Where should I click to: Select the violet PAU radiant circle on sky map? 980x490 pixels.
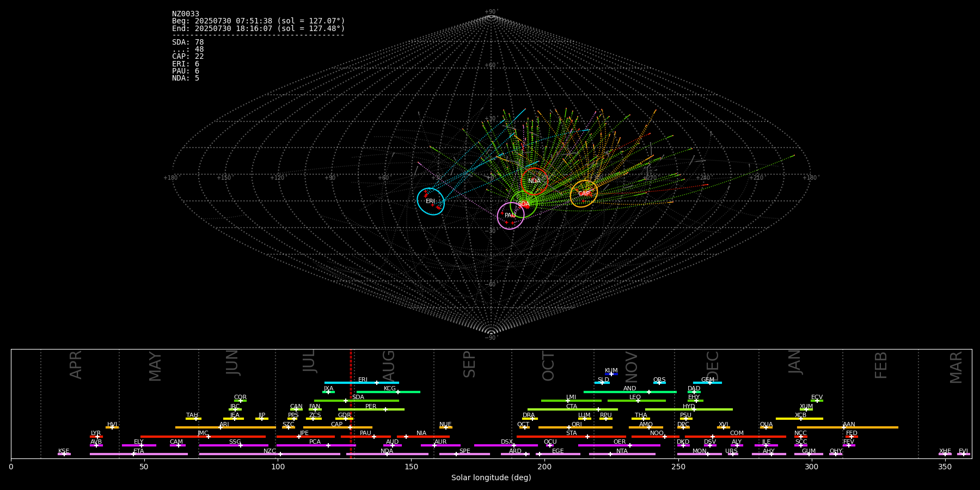511,216
